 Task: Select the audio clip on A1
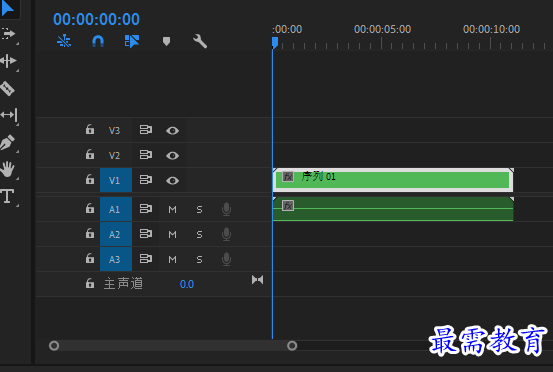[x=393, y=209]
